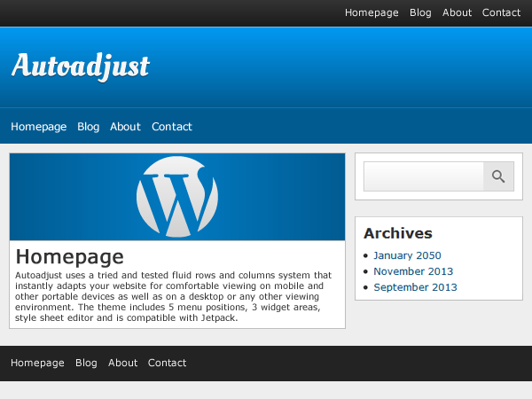
Task: Select Contact in the footer menu
Action: click(167, 363)
